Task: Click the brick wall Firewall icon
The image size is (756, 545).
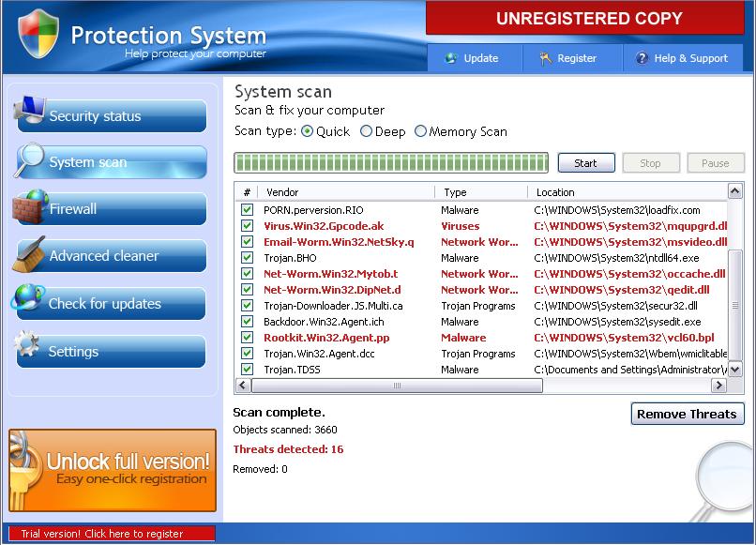Action: coord(30,207)
